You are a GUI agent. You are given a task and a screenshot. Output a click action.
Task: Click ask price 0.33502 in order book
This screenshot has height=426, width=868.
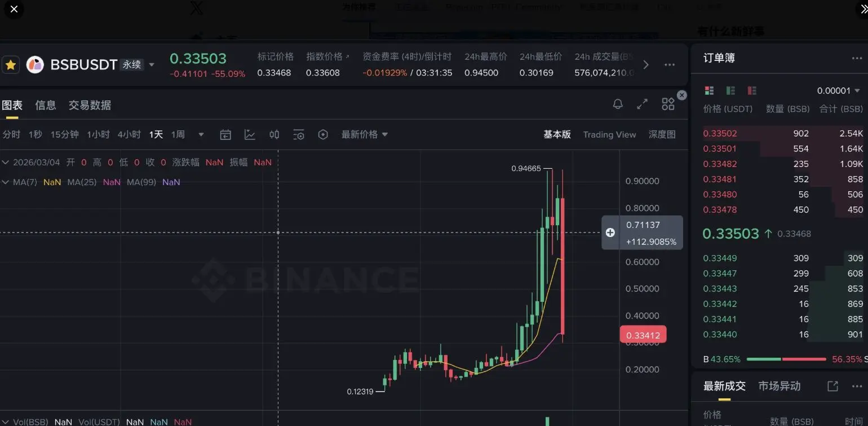[720, 134]
